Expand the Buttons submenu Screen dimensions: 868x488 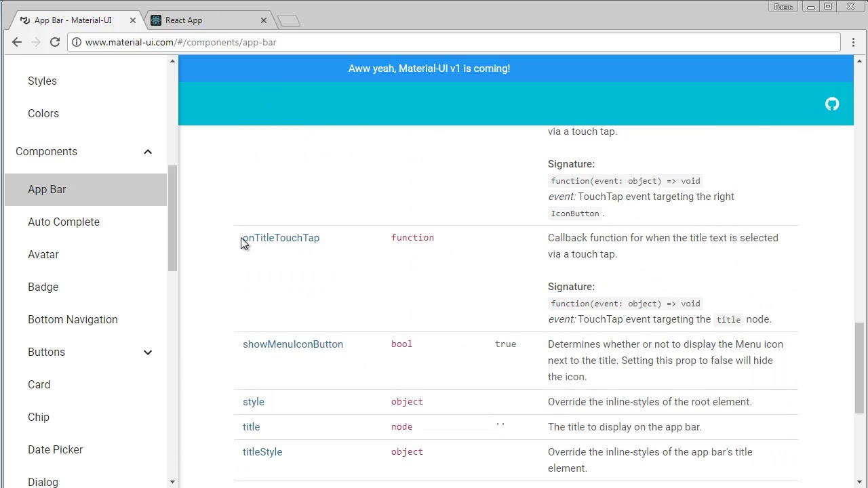(x=148, y=352)
